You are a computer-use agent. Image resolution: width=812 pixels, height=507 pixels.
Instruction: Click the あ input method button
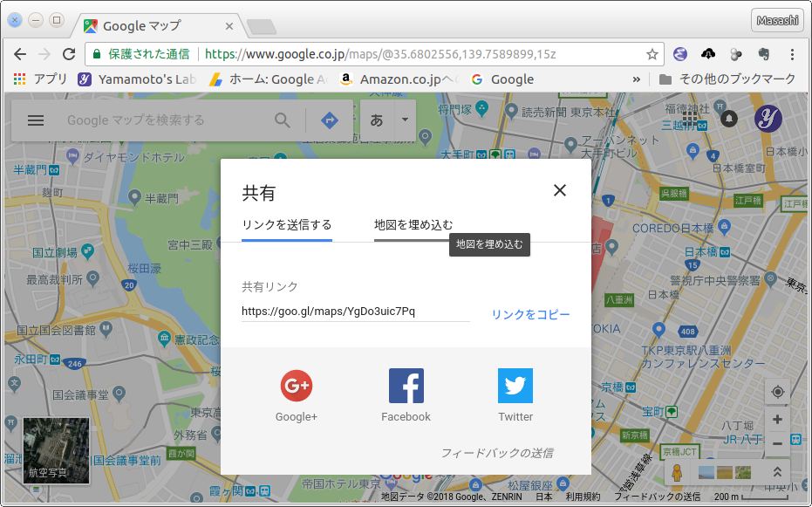pyautogui.click(x=377, y=120)
